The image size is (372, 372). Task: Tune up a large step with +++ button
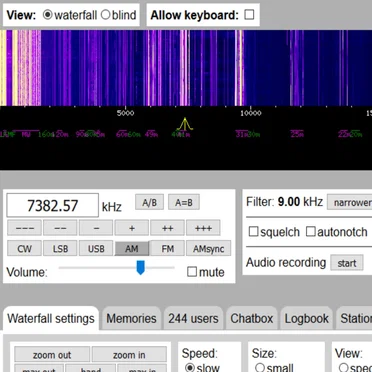click(x=203, y=228)
